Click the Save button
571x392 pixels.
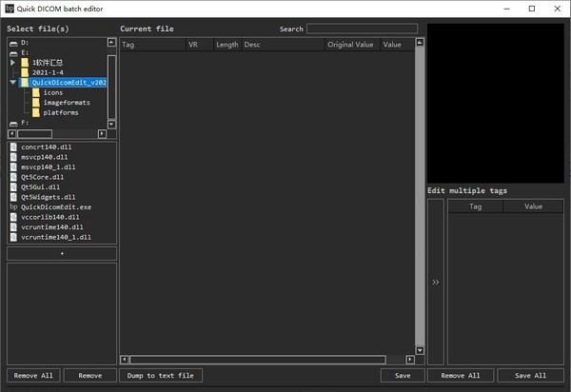click(x=403, y=375)
